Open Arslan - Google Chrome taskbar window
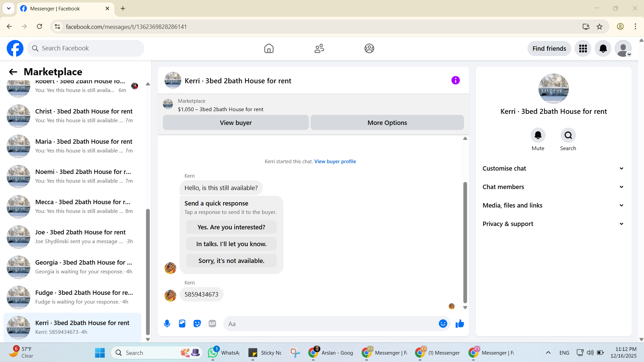644x362 pixels. click(x=331, y=353)
